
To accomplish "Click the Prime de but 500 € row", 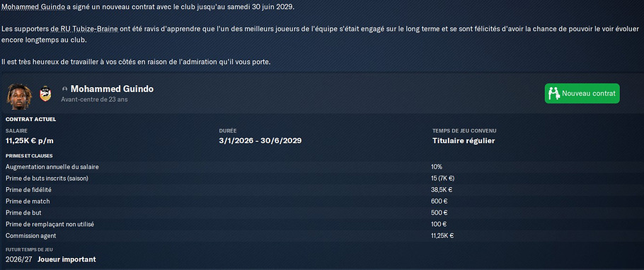I will click(x=322, y=213).
